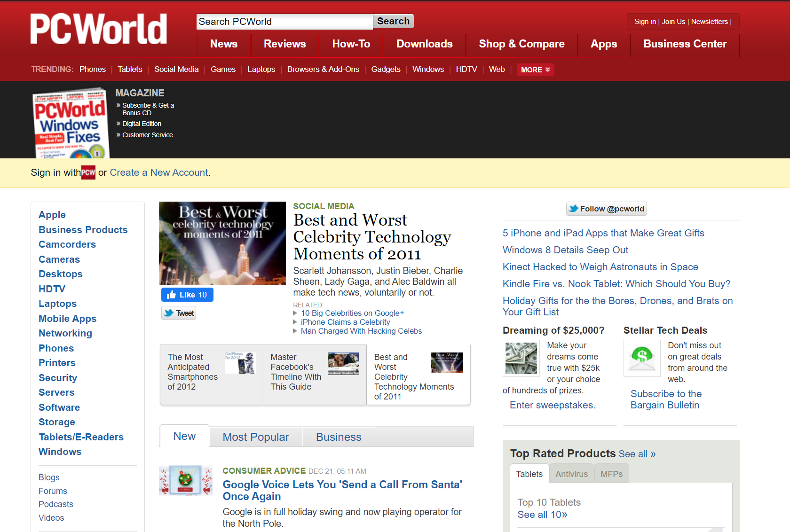Open Shop & Compare menu
This screenshot has width=790, height=532.
click(x=522, y=44)
